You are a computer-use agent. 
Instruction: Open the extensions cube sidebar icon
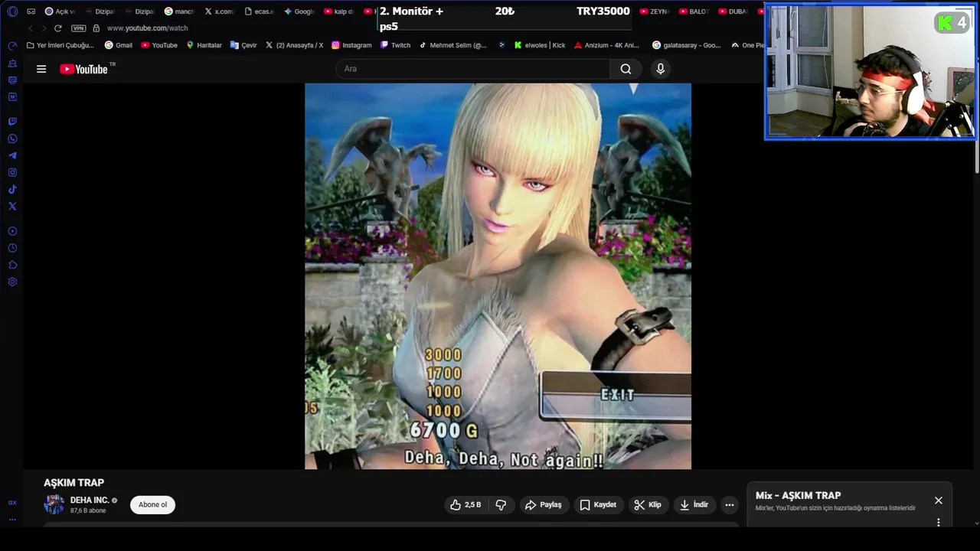click(12, 265)
